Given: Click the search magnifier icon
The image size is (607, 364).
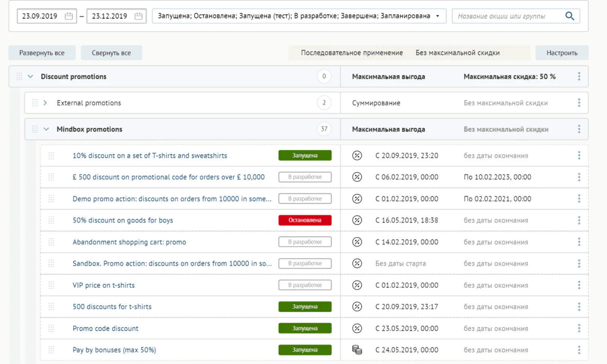Looking at the screenshot, I should [x=569, y=16].
